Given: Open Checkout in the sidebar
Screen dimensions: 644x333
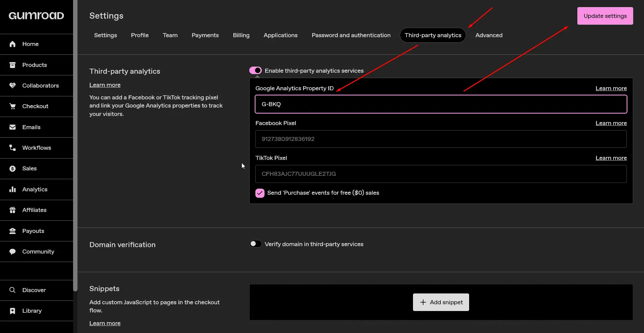Looking at the screenshot, I should (37, 106).
